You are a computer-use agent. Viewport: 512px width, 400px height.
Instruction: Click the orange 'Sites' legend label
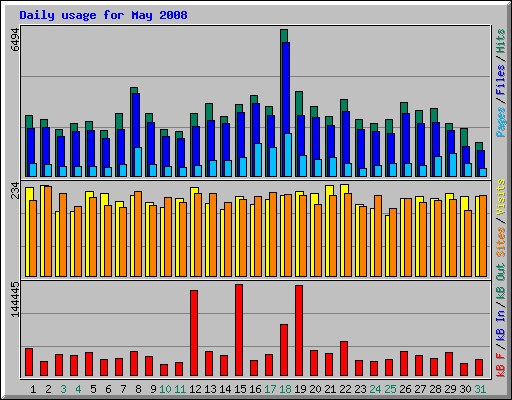[501, 242]
